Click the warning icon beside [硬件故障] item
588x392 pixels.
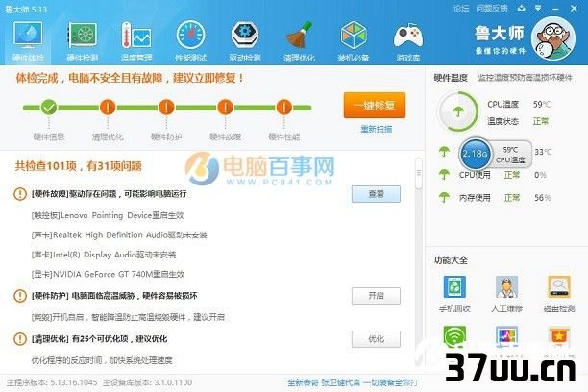coord(20,194)
